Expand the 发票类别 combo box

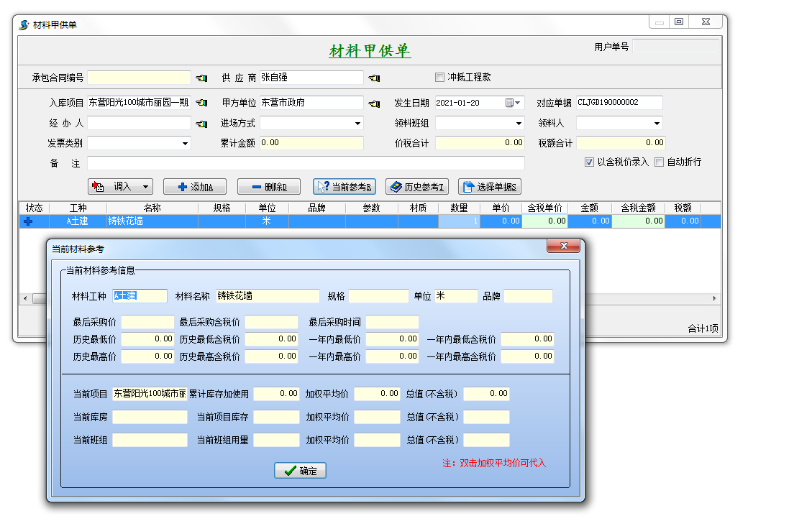[185, 144]
